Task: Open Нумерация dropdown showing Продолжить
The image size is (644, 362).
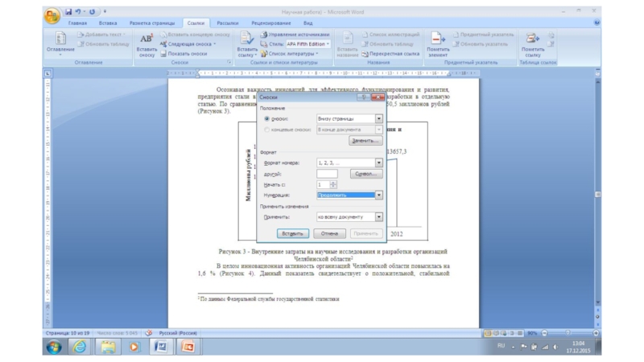Action: pos(349,195)
